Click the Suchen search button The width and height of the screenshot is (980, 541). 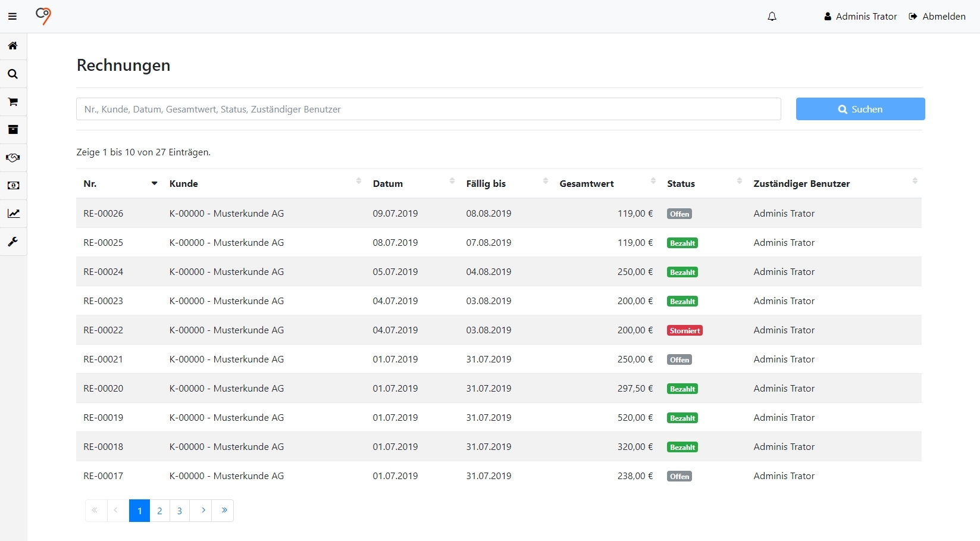coord(860,109)
